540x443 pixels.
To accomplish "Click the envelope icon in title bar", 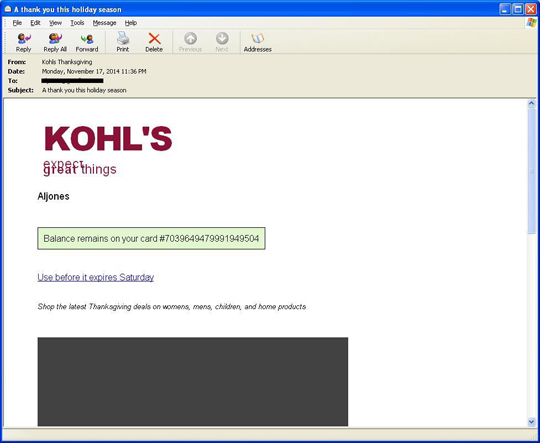I will pyautogui.click(x=8, y=9).
